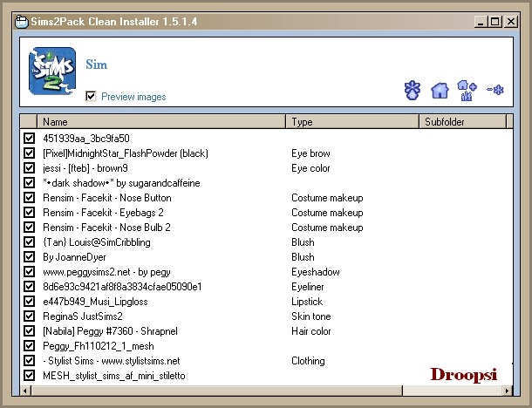The image size is (532, 408).
Task: Click the Eye color type cell
Action: (310, 168)
